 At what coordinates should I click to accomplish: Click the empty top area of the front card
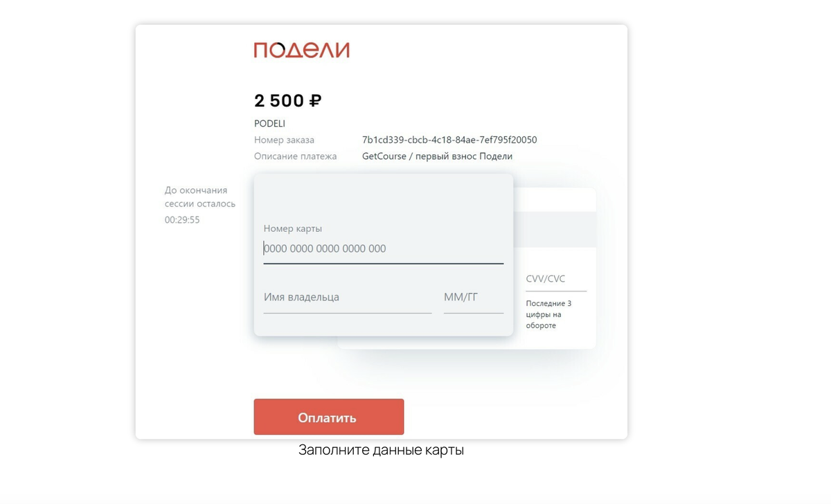click(383, 196)
